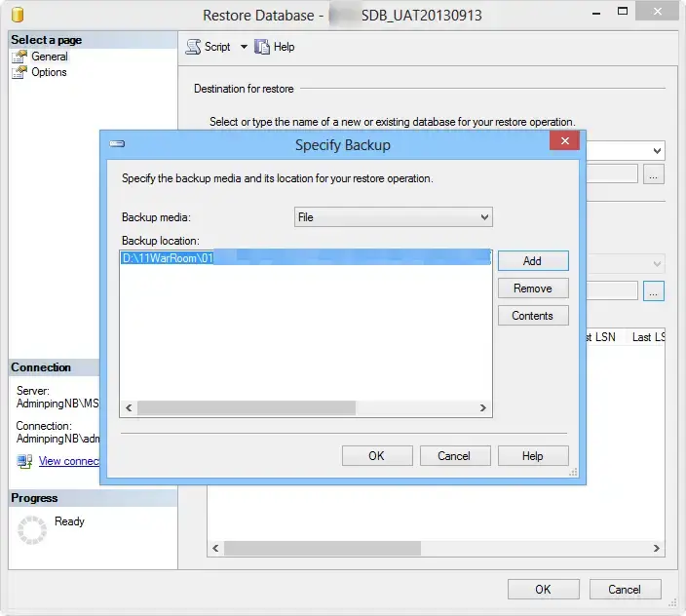Click the General page icon
The image size is (686, 616).
(19, 57)
